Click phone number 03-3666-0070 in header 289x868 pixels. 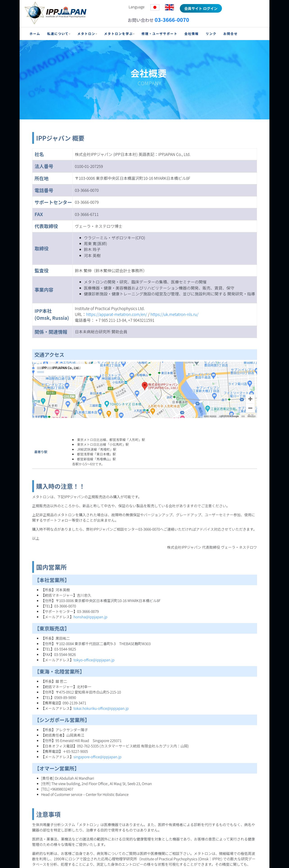[x=172, y=20]
